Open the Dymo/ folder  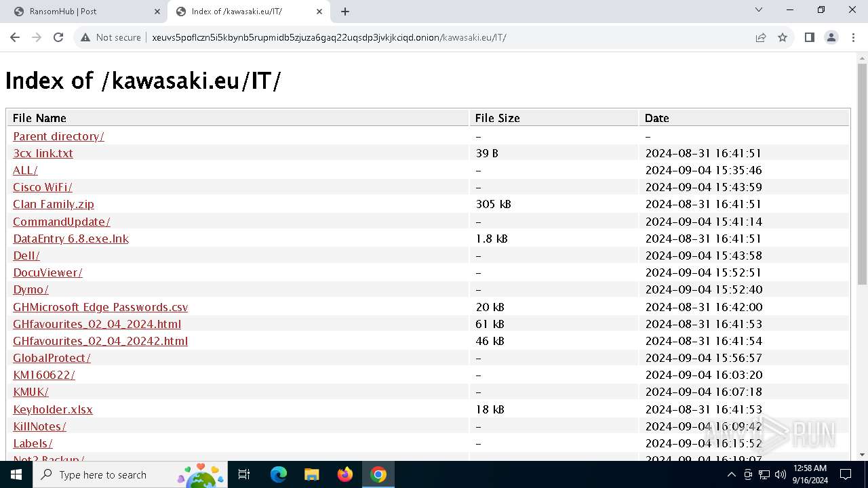tap(31, 289)
